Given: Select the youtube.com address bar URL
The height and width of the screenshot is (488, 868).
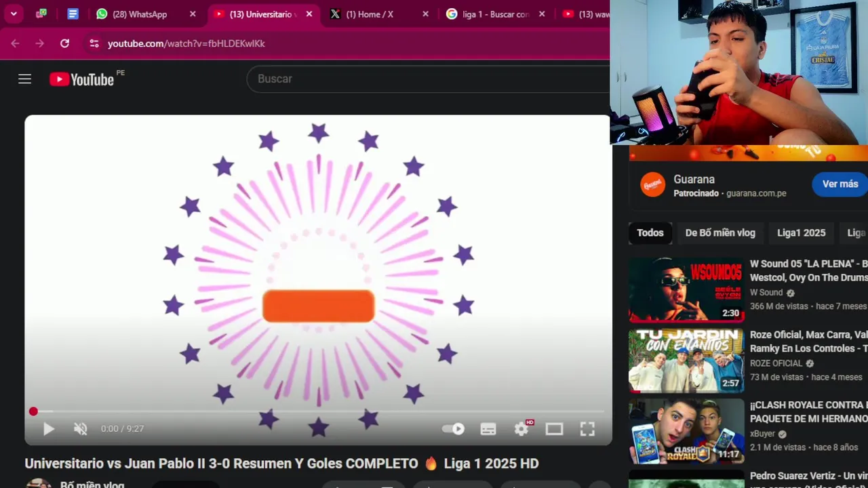Looking at the screenshot, I should pyautogui.click(x=186, y=43).
